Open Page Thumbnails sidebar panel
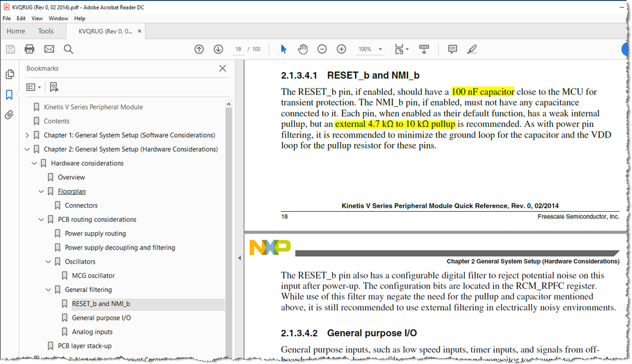The image size is (632, 364). [x=9, y=74]
